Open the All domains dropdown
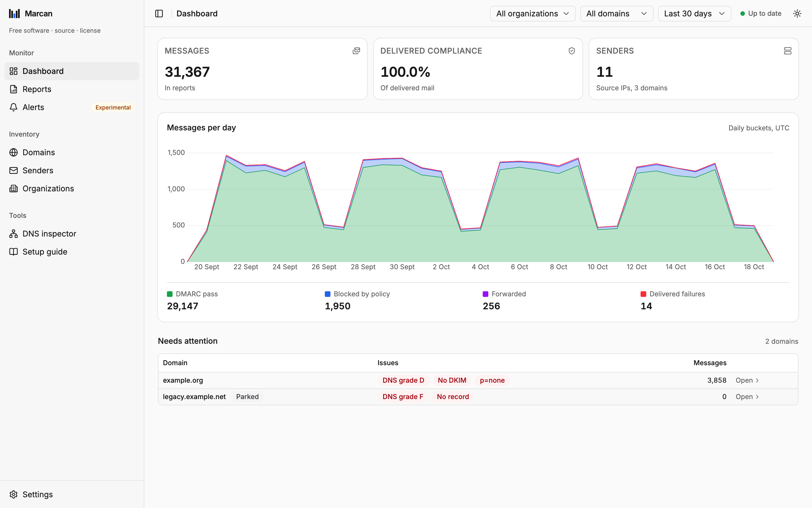The width and height of the screenshot is (812, 508). pos(616,14)
